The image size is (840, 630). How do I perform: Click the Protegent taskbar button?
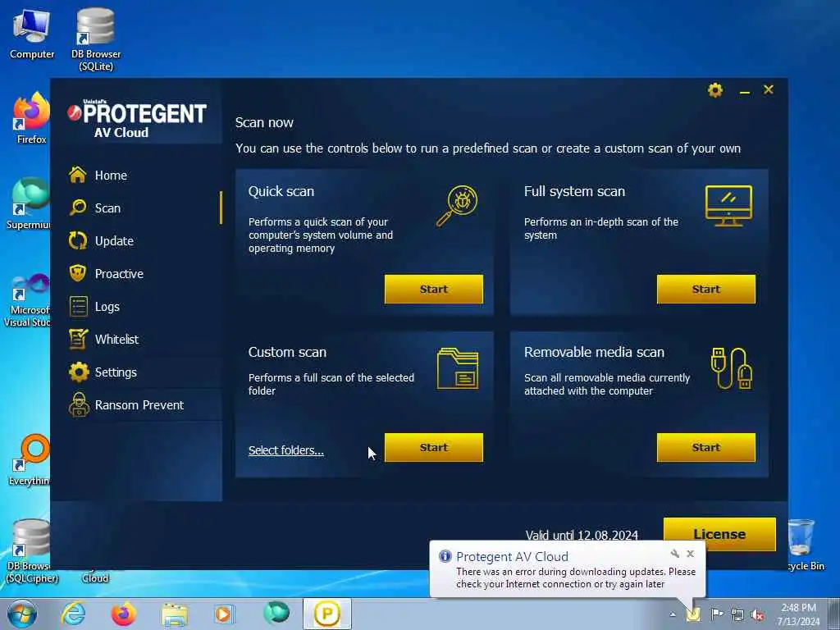click(326, 614)
